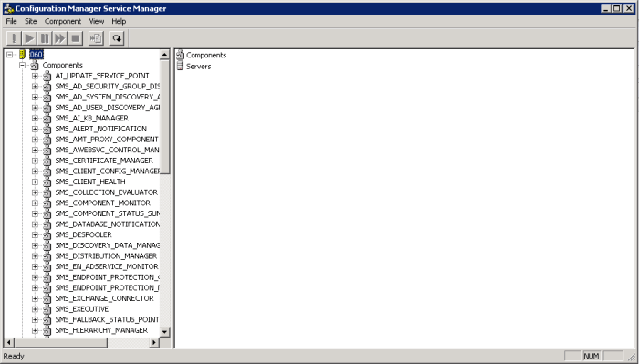Click the Refresh toolbar icon
Screen dimensions: 639x364
tap(117, 38)
